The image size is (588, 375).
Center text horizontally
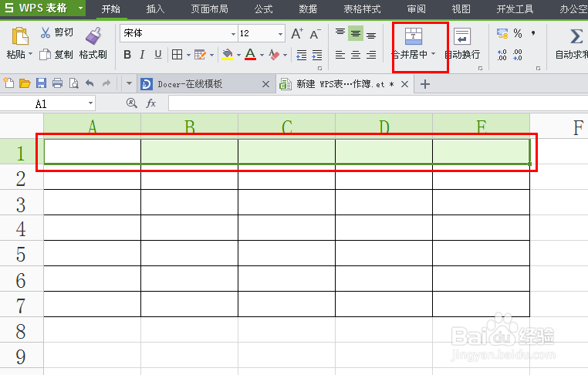(356, 55)
